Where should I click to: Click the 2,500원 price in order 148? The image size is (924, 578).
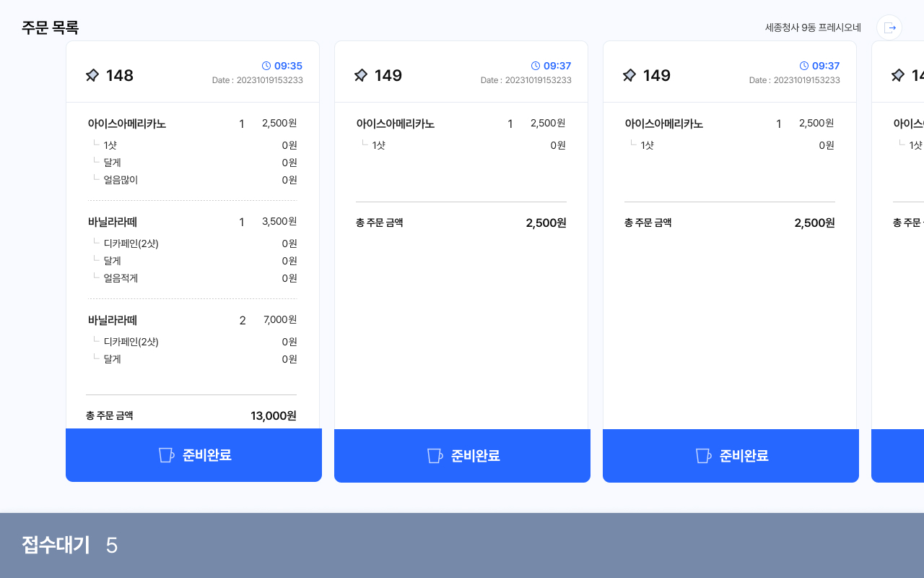pyautogui.click(x=279, y=123)
